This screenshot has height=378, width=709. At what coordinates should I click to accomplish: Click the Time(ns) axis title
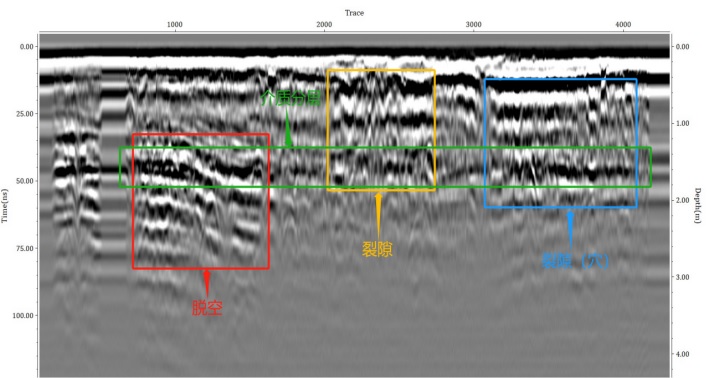coord(5,205)
